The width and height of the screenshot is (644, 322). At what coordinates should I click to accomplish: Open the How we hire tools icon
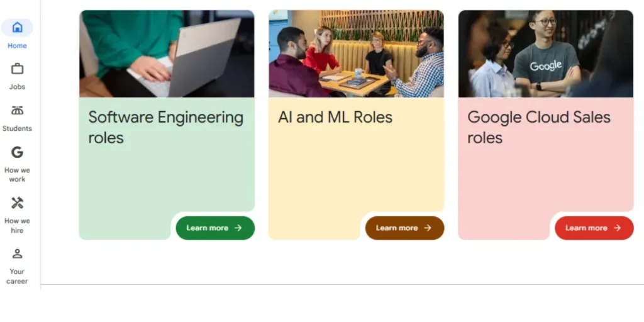(x=17, y=203)
